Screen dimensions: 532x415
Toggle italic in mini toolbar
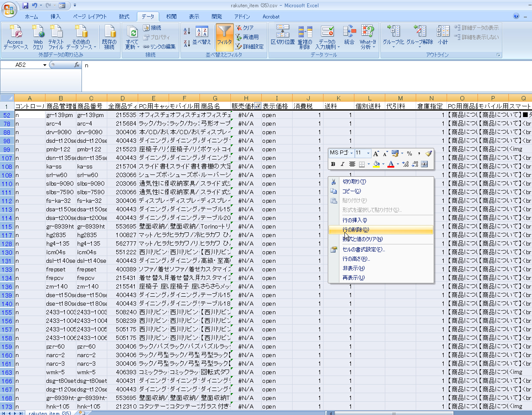click(x=342, y=164)
